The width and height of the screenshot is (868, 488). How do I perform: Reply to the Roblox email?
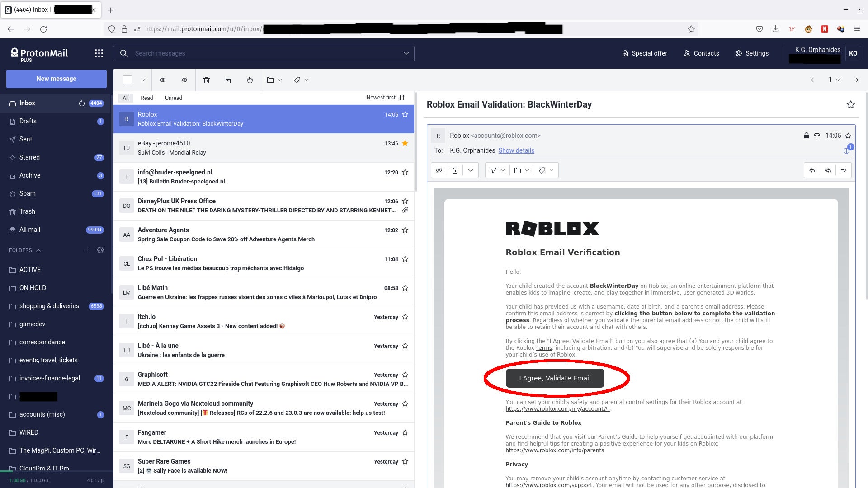(x=812, y=170)
